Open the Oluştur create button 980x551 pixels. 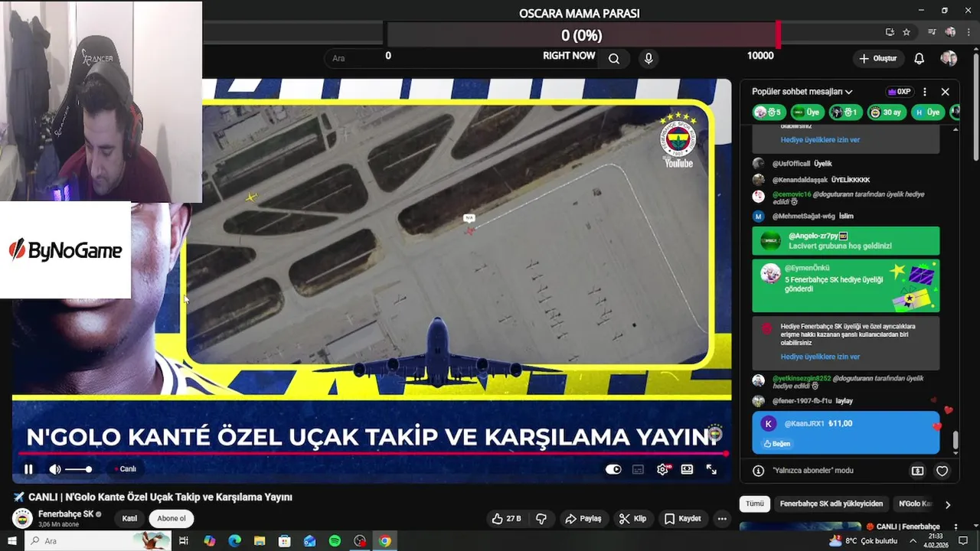click(x=878, y=58)
